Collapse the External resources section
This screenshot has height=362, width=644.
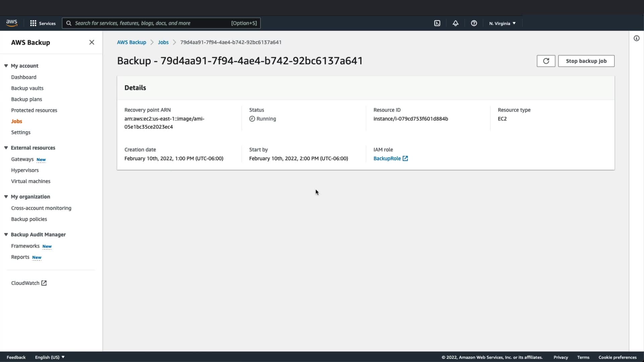(x=6, y=148)
